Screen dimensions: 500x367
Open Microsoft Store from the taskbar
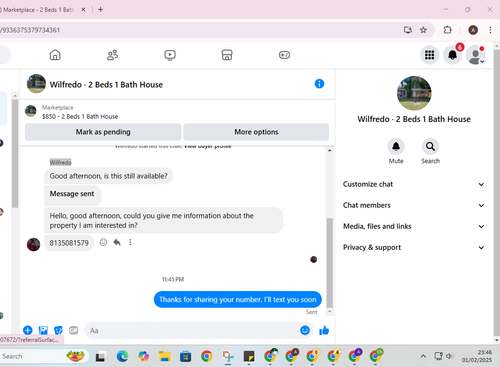(x=185, y=356)
